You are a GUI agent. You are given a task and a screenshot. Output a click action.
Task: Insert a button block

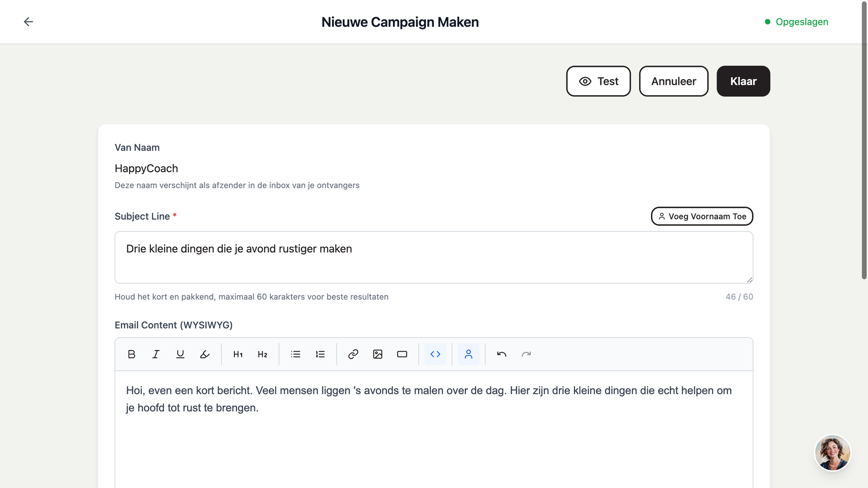point(402,354)
